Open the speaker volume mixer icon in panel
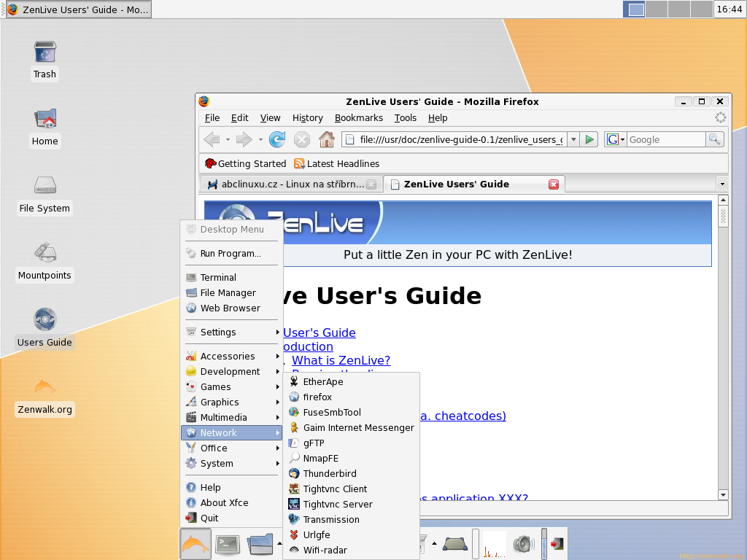Viewport: 747px width, 560px height. [523, 544]
